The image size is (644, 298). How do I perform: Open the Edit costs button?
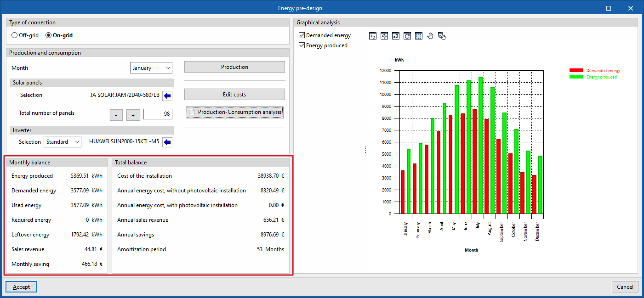tap(234, 95)
